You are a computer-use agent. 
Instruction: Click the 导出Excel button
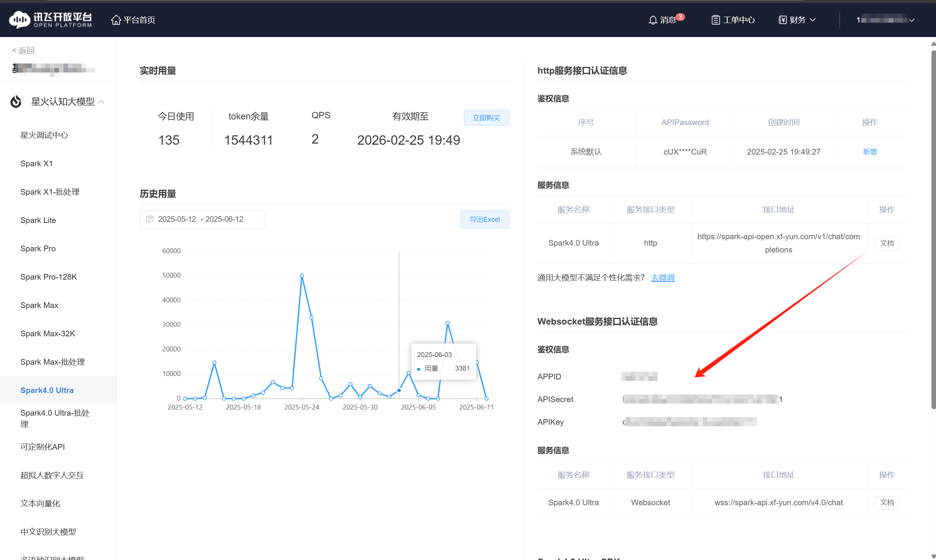484,220
